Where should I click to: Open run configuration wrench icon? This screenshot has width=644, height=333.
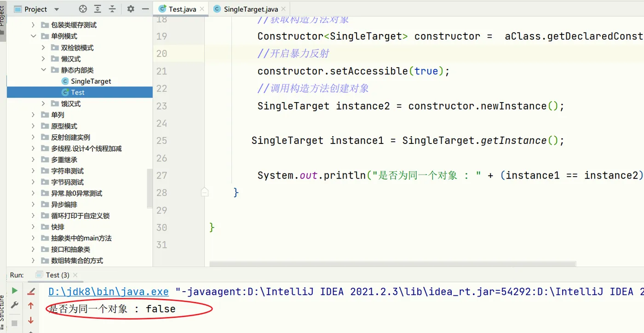[15, 305]
